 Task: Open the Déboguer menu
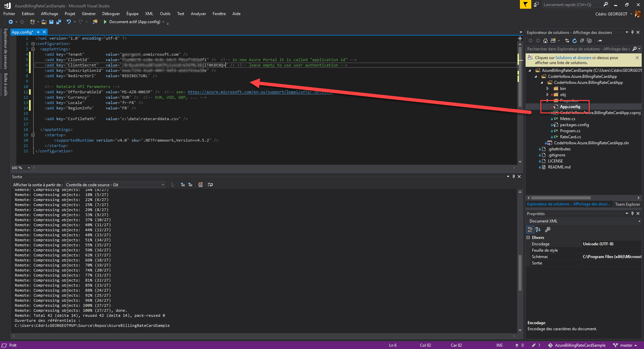[111, 14]
